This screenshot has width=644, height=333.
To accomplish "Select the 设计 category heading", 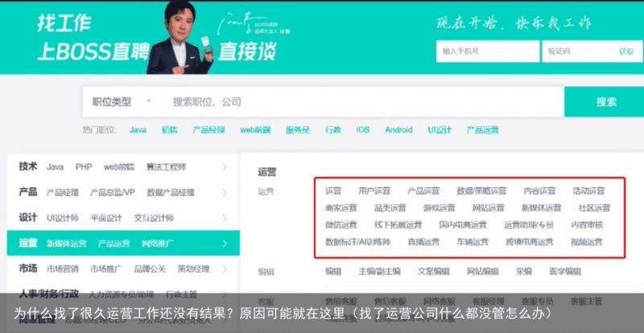I will coord(28,218).
